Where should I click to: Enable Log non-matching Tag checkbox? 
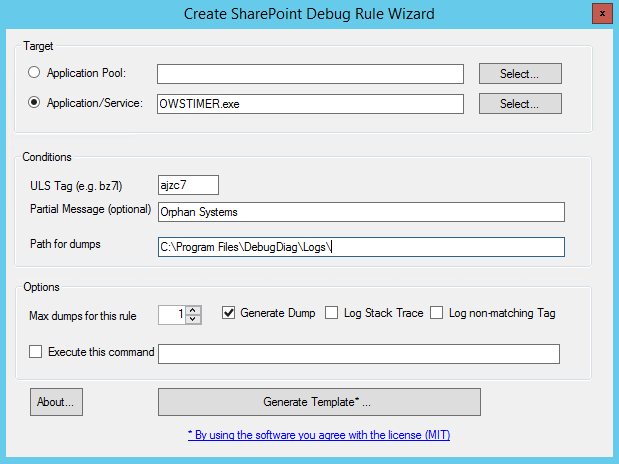pyautogui.click(x=437, y=313)
